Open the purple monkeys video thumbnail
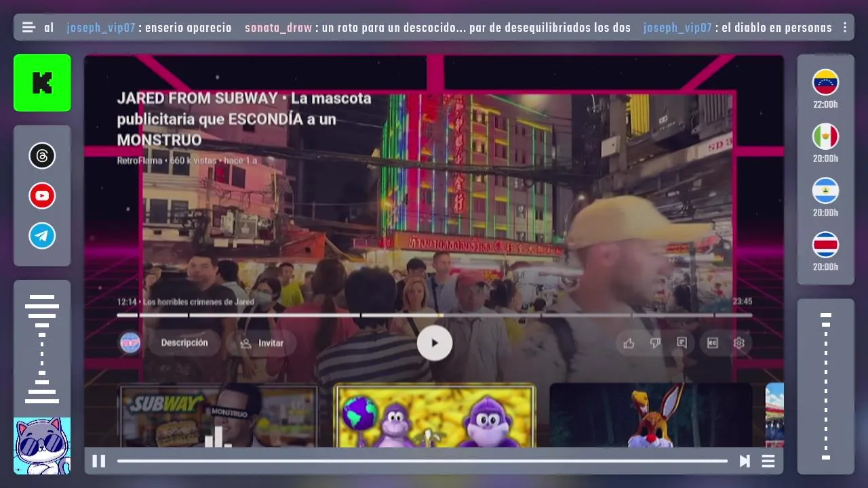 pyautogui.click(x=435, y=416)
